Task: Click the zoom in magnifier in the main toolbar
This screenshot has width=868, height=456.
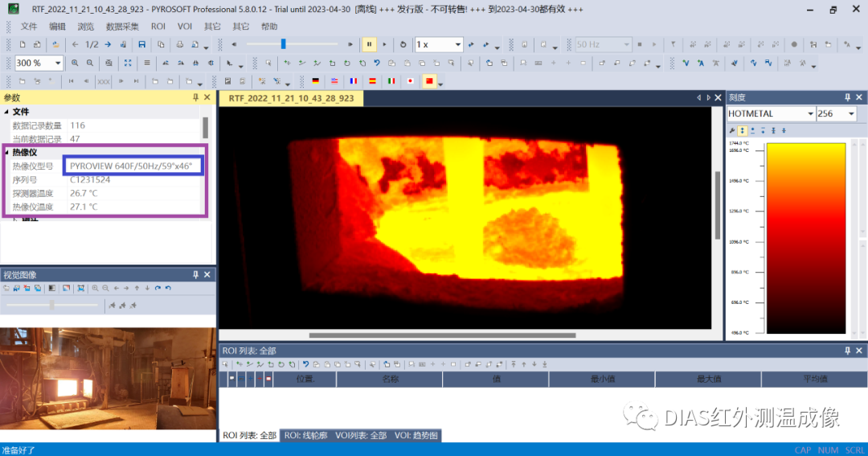Action: 75,64
